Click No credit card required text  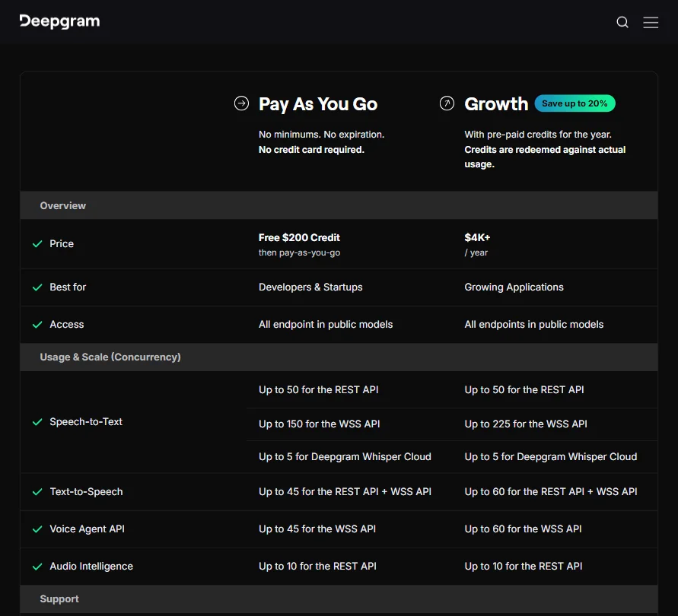[311, 150]
